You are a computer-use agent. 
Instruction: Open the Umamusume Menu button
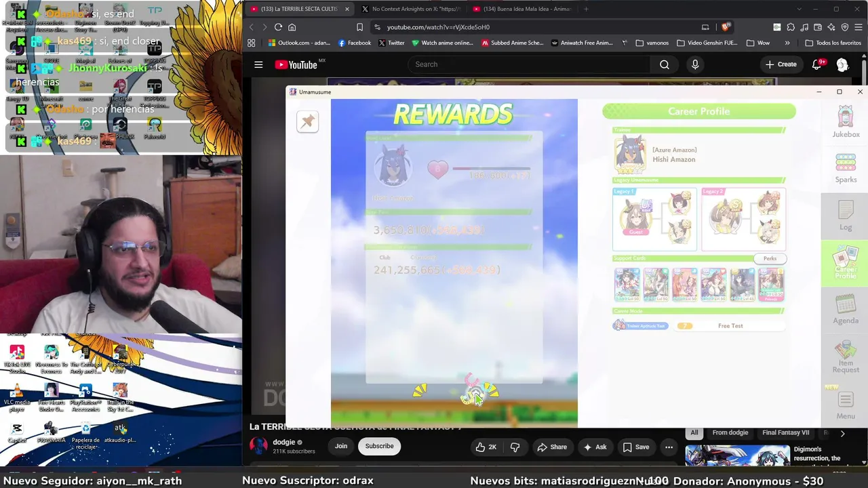pos(846,405)
